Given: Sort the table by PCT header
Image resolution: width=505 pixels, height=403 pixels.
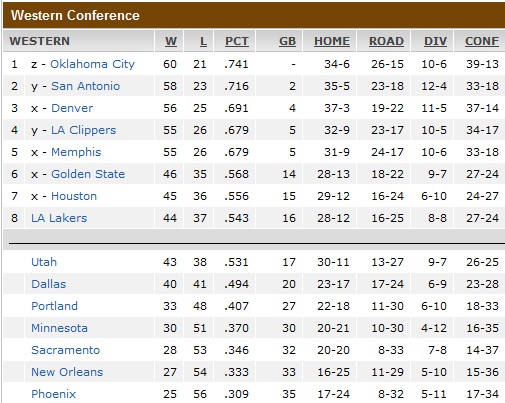Looking at the screenshot, I should pyautogui.click(x=237, y=41).
